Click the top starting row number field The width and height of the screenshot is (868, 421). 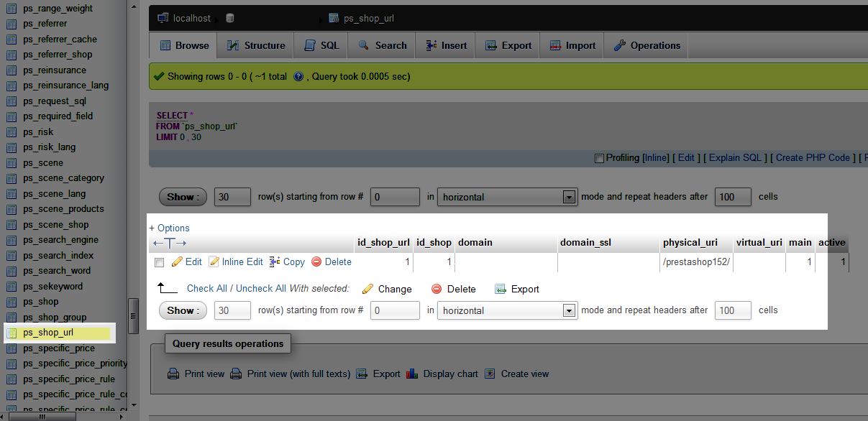click(395, 197)
